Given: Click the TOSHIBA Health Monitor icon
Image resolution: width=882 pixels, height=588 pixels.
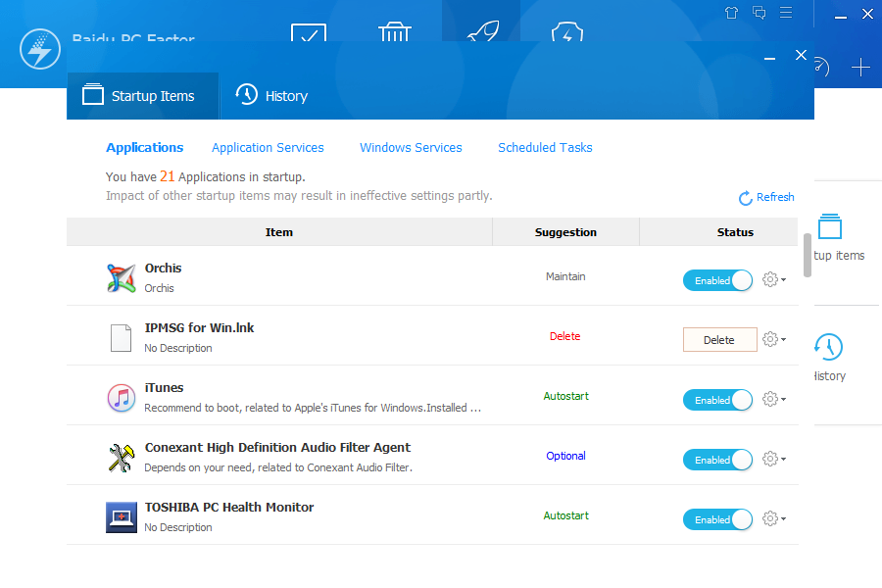Looking at the screenshot, I should 121,517.
